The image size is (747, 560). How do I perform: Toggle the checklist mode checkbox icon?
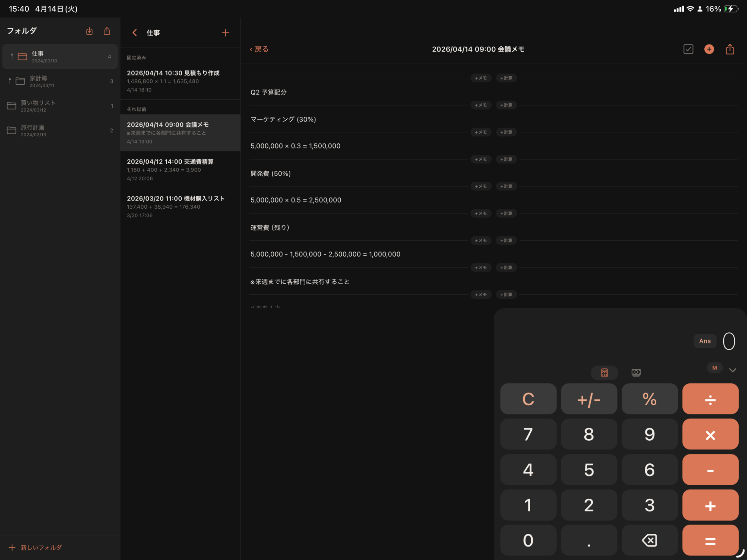point(688,49)
